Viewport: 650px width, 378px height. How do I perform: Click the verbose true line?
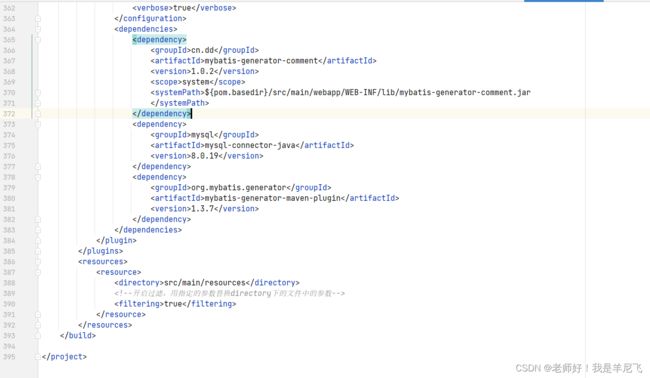tap(184, 8)
